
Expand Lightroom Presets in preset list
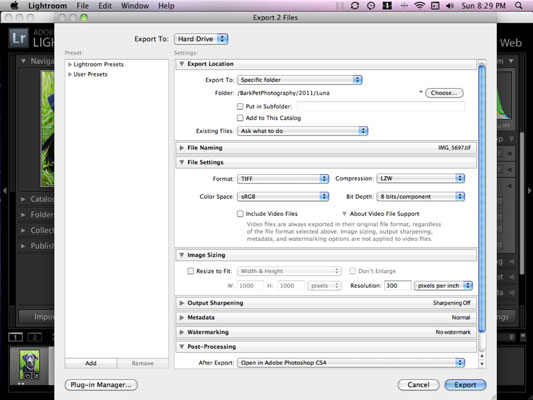pyautogui.click(x=70, y=64)
